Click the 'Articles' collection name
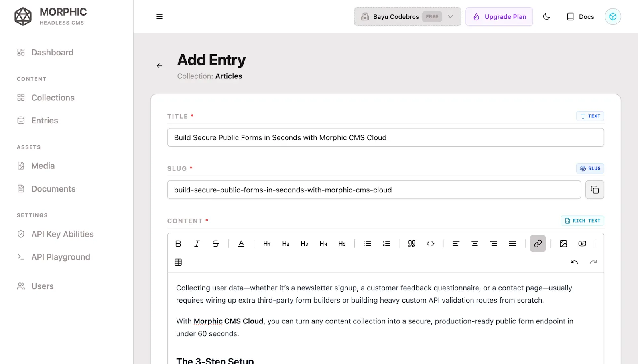Image resolution: width=638 pixels, height=364 pixels. tap(228, 76)
